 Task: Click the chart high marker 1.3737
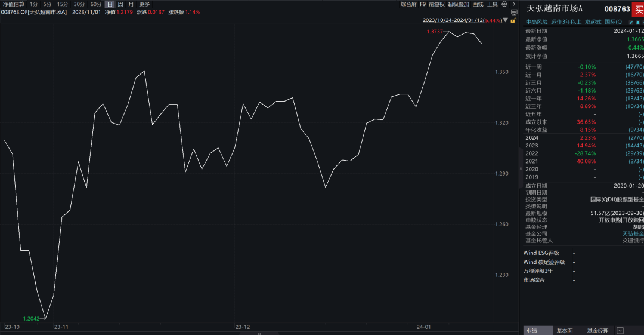[435, 32]
